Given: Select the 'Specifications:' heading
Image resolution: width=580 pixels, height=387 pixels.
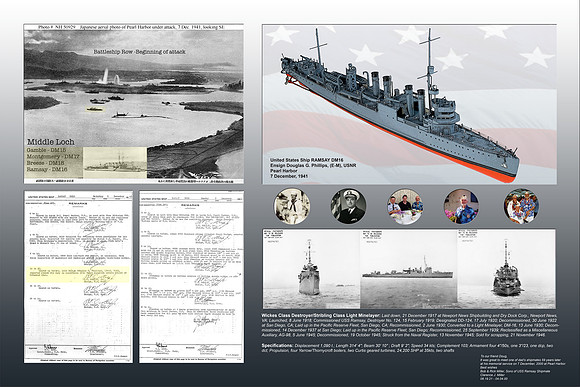Looking at the screenshot, I should (277, 346).
